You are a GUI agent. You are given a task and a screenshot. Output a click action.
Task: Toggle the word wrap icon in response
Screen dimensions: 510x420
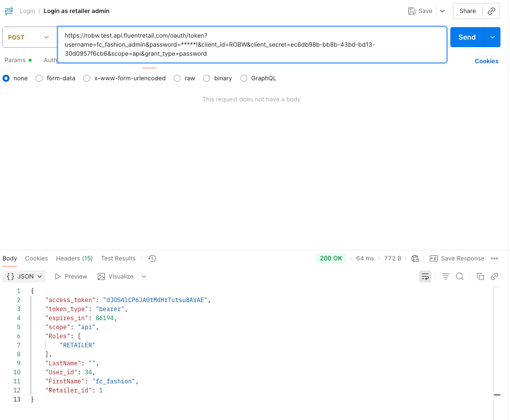(425, 276)
